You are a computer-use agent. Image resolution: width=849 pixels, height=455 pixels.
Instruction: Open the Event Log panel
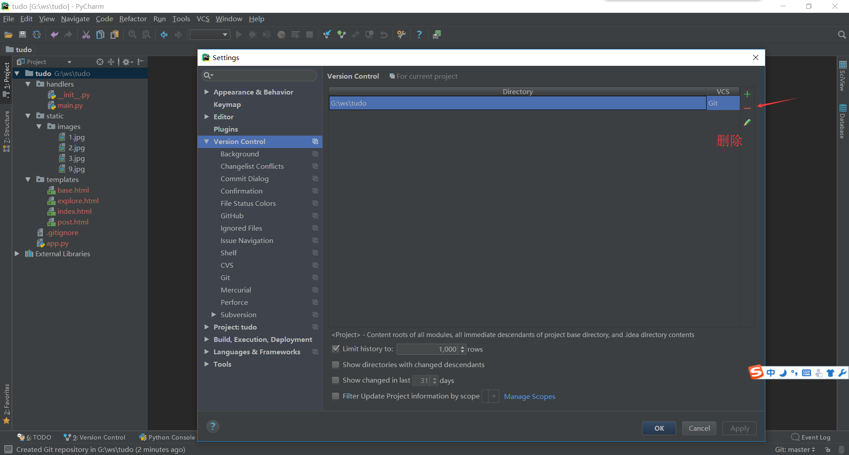(x=811, y=437)
